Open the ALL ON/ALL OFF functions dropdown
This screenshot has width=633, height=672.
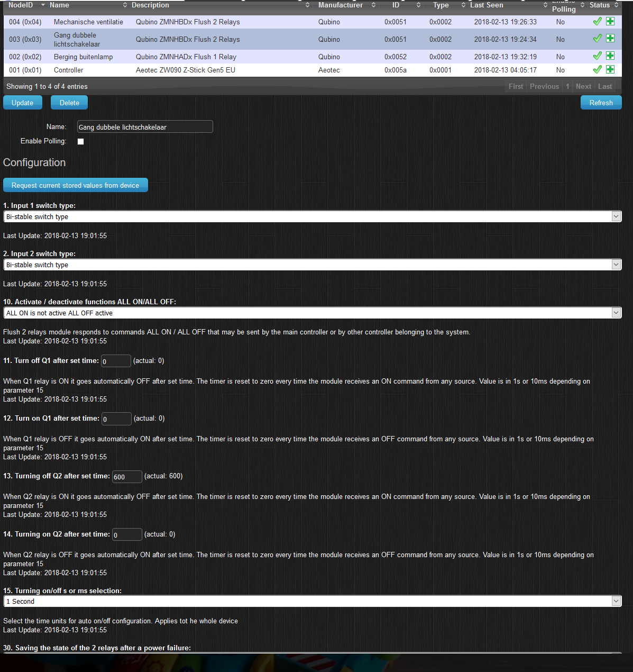tap(616, 312)
